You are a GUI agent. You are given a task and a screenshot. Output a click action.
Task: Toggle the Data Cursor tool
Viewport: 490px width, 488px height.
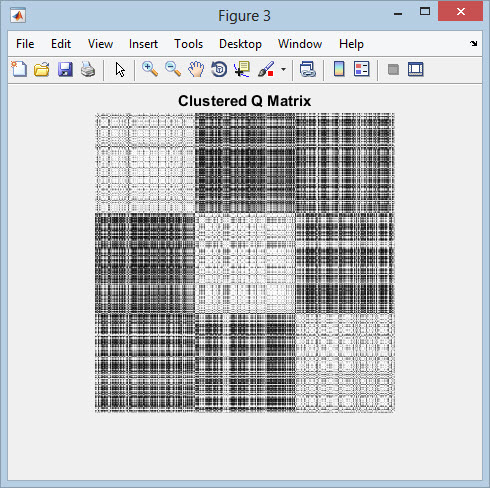point(242,69)
